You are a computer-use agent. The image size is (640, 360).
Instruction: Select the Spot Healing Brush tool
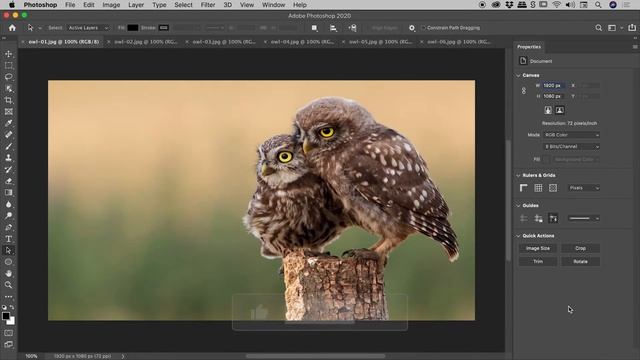tap(8, 134)
